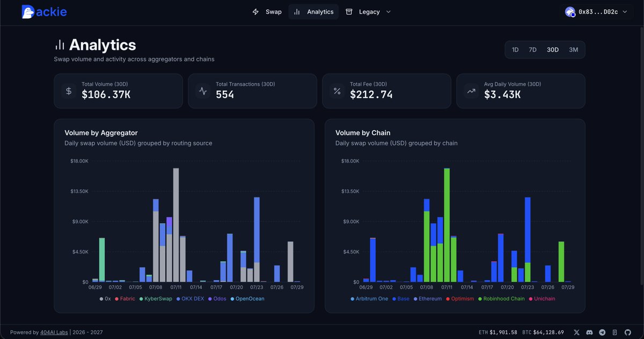Click the wallet avatar icon

pyautogui.click(x=570, y=12)
